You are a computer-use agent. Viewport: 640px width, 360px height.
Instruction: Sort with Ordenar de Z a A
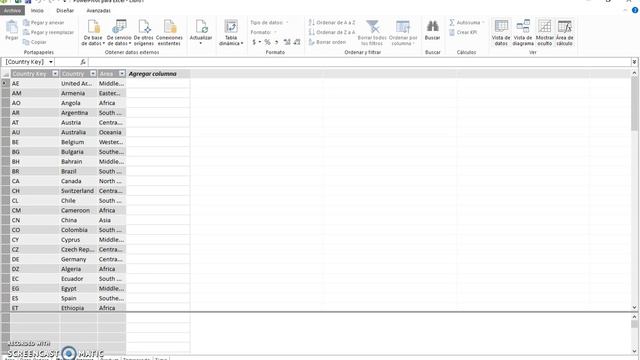(332, 32)
